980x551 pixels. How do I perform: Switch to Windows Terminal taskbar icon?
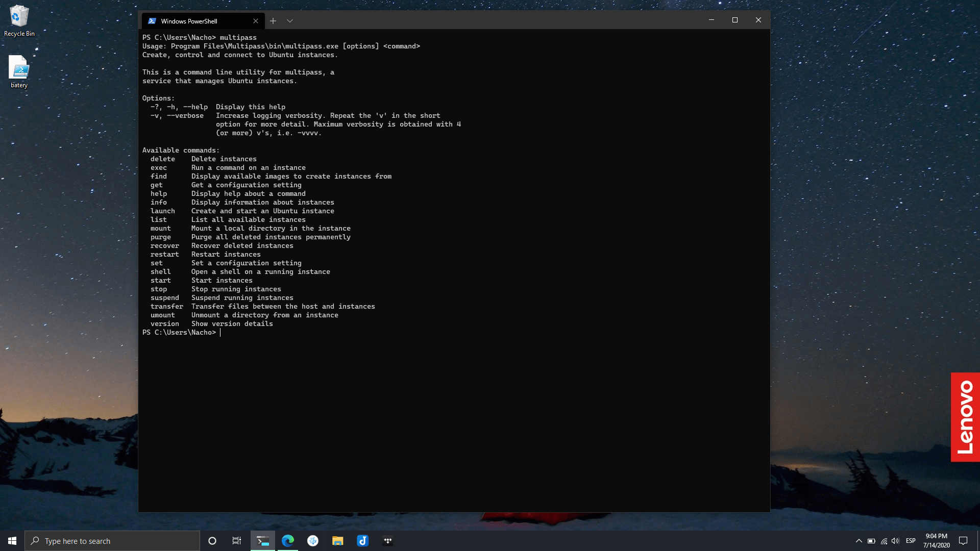pyautogui.click(x=263, y=541)
